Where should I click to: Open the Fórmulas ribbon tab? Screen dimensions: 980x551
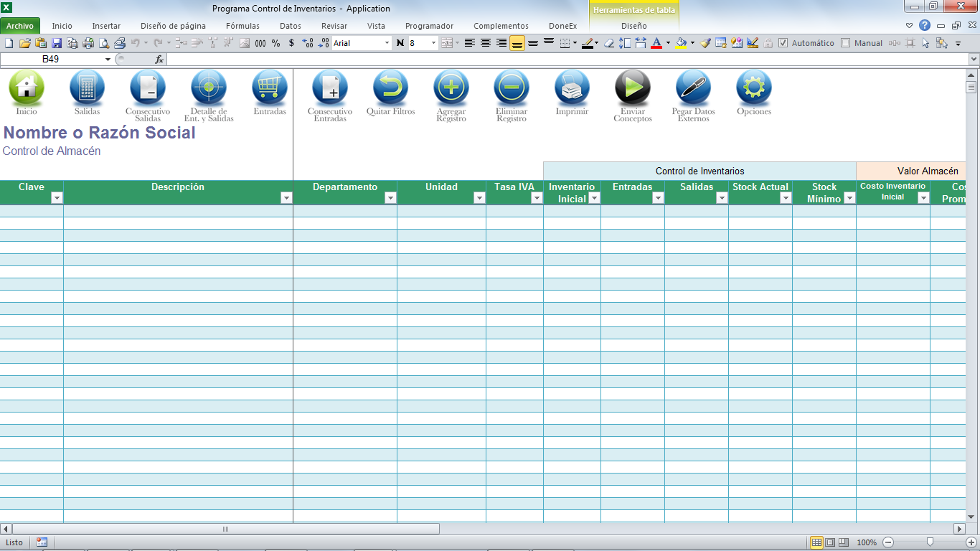242,26
